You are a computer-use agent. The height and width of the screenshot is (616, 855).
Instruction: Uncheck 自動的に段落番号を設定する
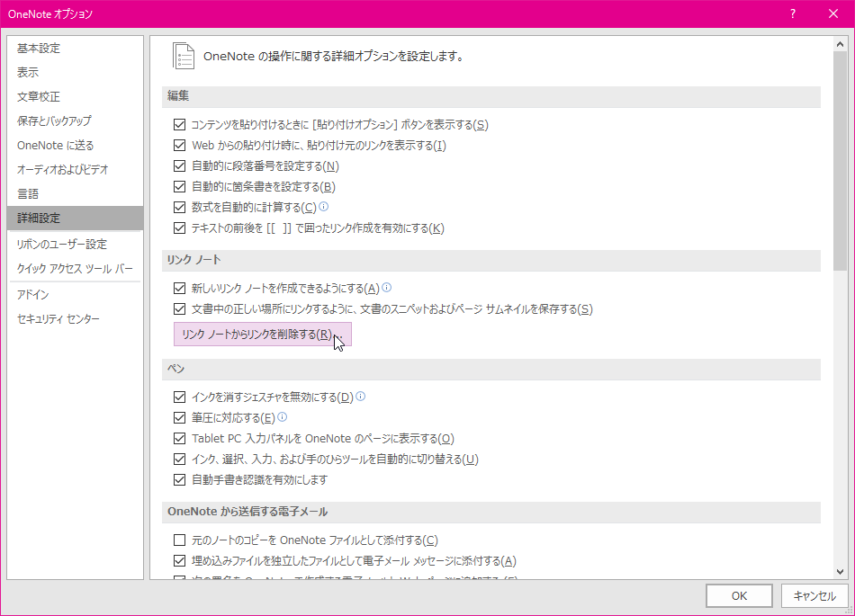pos(179,166)
